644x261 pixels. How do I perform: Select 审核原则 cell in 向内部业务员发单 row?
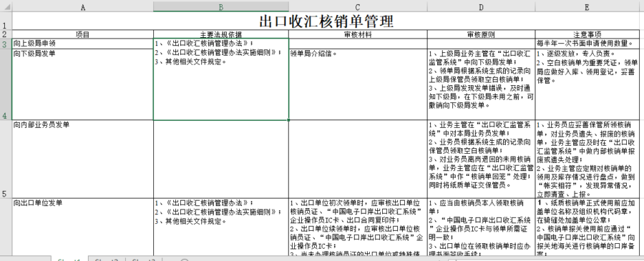[x=481, y=159]
